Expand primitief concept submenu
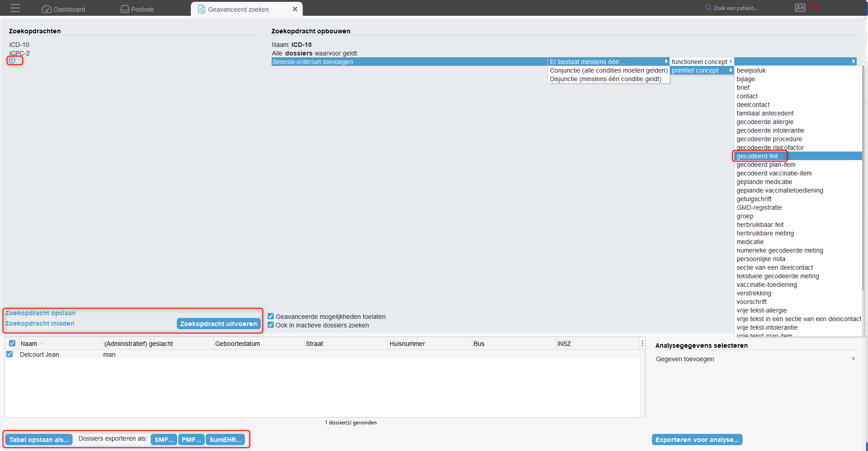The image size is (868, 451). [x=702, y=70]
